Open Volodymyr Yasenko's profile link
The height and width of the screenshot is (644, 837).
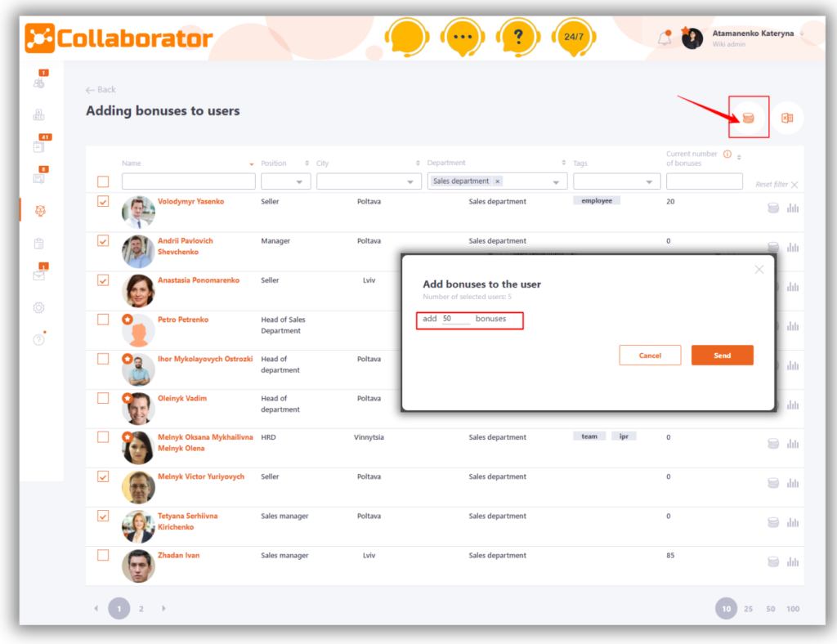[x=190, y=201]
